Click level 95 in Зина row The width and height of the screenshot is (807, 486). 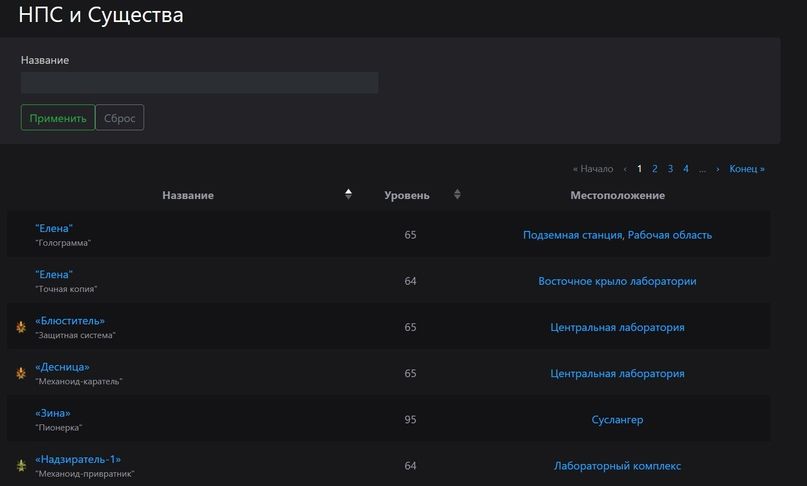[x=410, y=420]
